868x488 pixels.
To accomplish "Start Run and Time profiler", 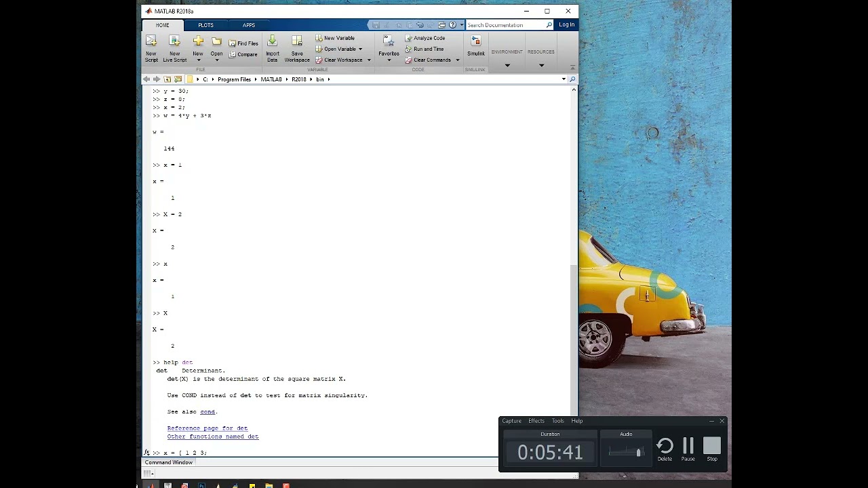I will (x=425, y=49).
